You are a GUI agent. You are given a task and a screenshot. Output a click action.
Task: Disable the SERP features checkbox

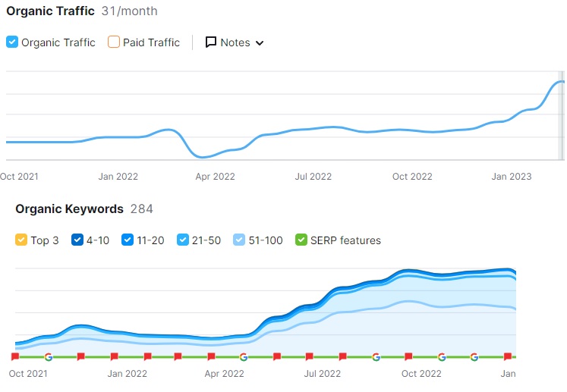pos(301,240)
